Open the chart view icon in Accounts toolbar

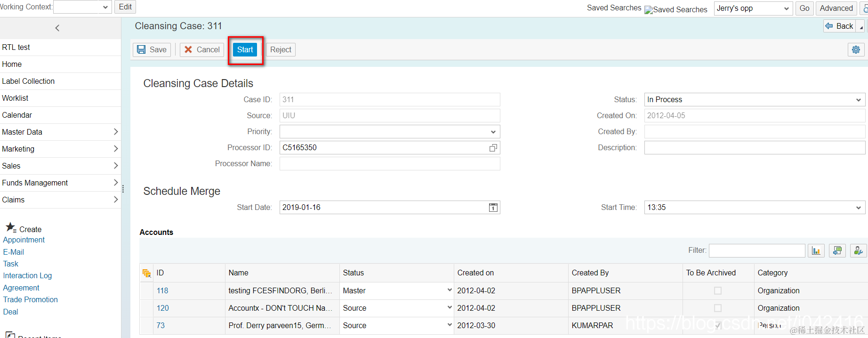coord(816,250)
